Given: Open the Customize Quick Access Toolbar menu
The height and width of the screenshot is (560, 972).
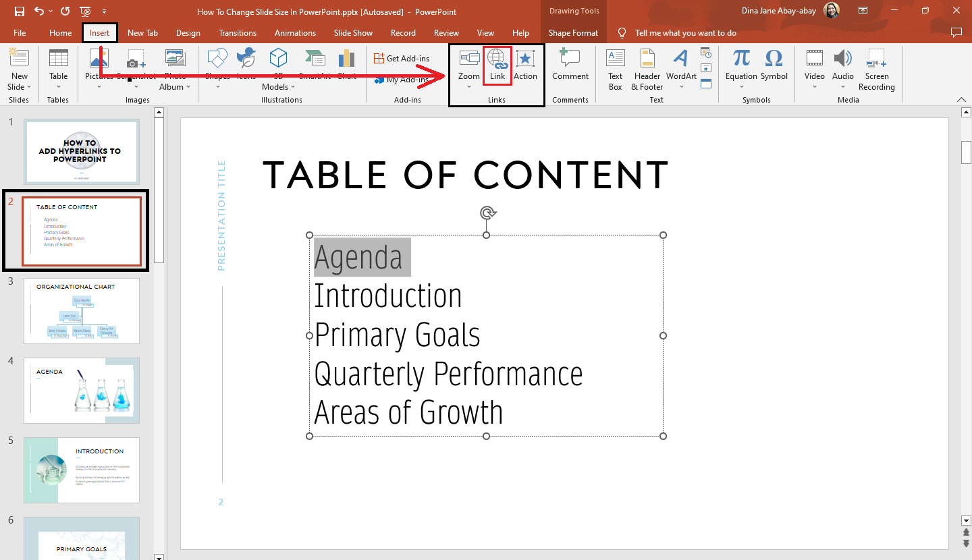Looking at the screenshot, I should (x=104, y=11).
